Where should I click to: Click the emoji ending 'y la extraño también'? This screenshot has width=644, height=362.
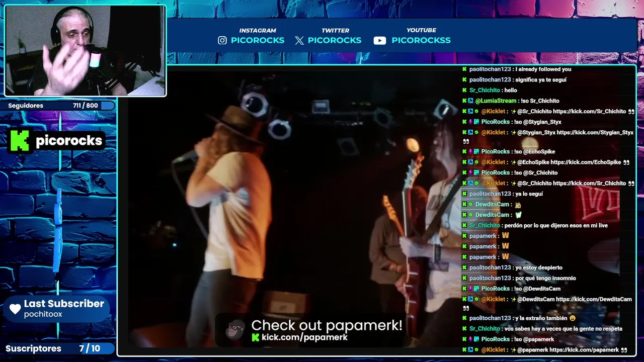coord(572,318)
